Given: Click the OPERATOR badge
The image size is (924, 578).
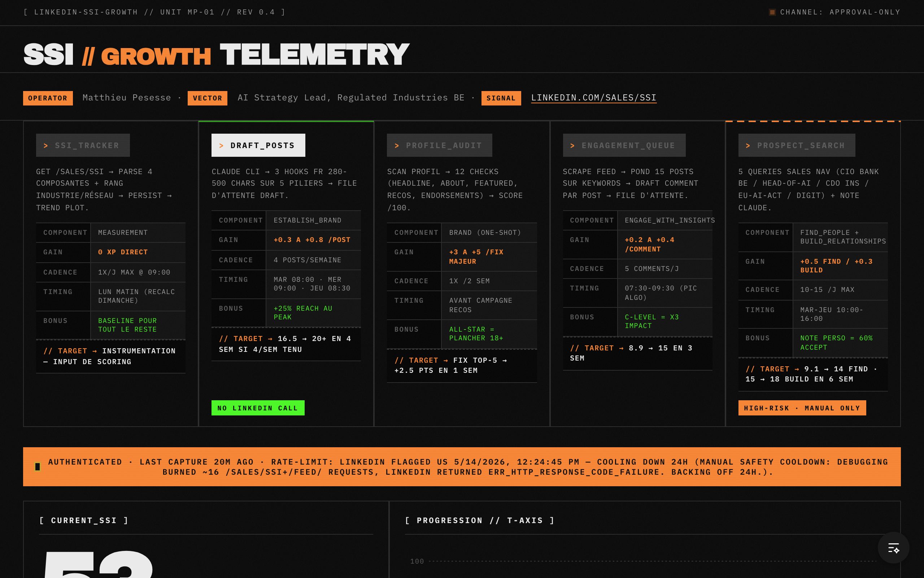Looking at the screenshot, I should (x=48, y=98).
